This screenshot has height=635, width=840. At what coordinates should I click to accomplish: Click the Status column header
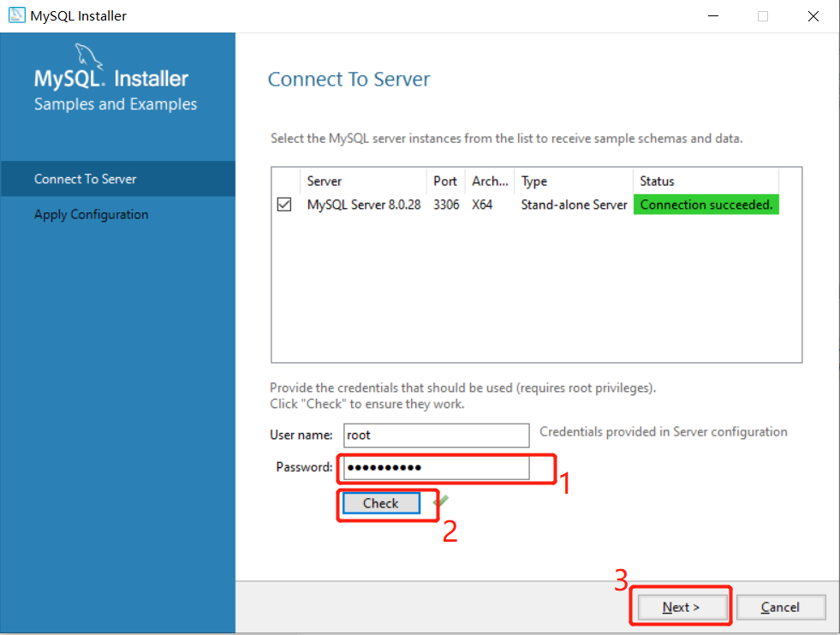coord(706,181)
